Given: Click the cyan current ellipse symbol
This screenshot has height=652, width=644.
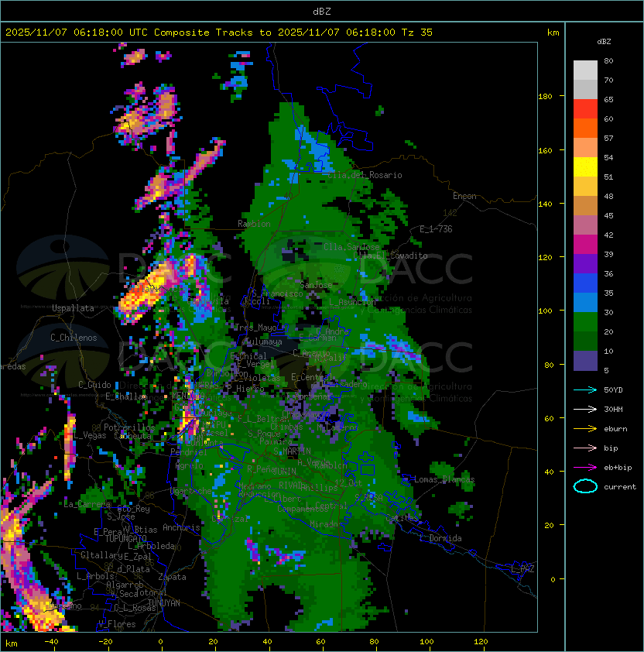Looking at the screenshot, I should coord(585,486).
